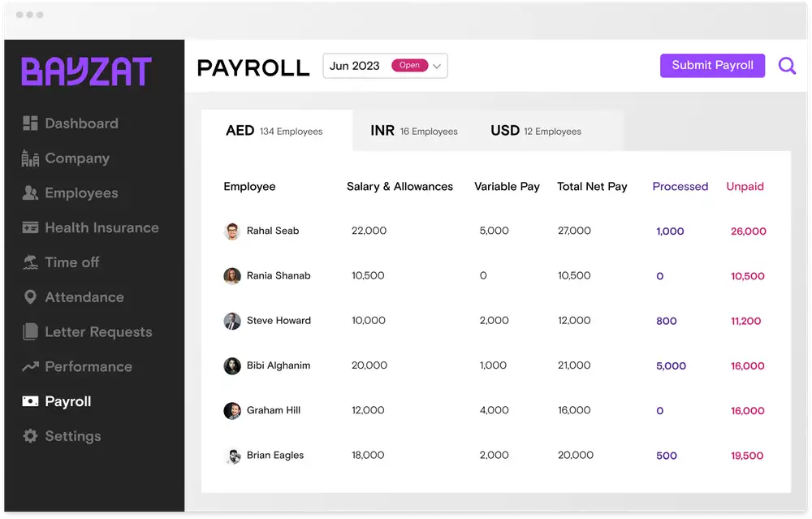Open the Company section icon
The height and width of the screenshot is (519, 812).
pos(29,158)
